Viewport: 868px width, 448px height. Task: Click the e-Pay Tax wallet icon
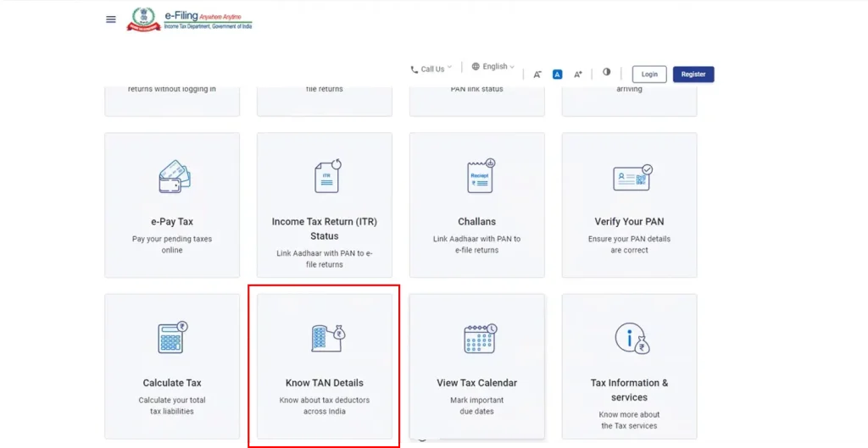coord(173,176)
